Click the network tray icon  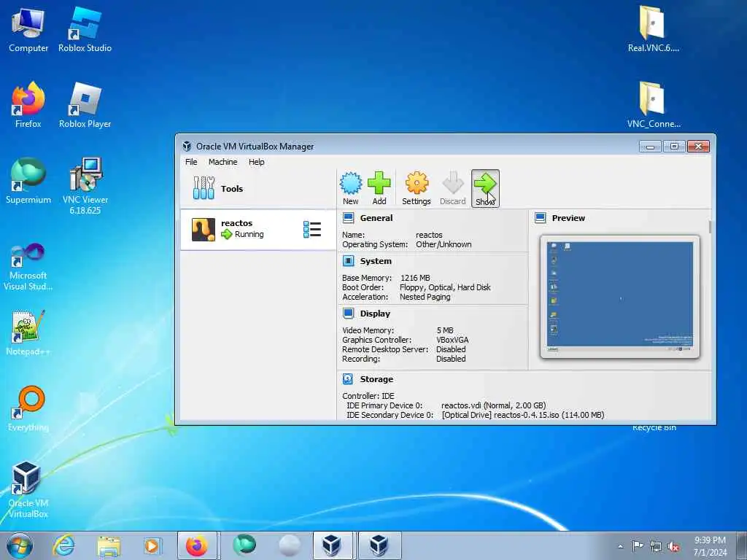coord(656,546)
